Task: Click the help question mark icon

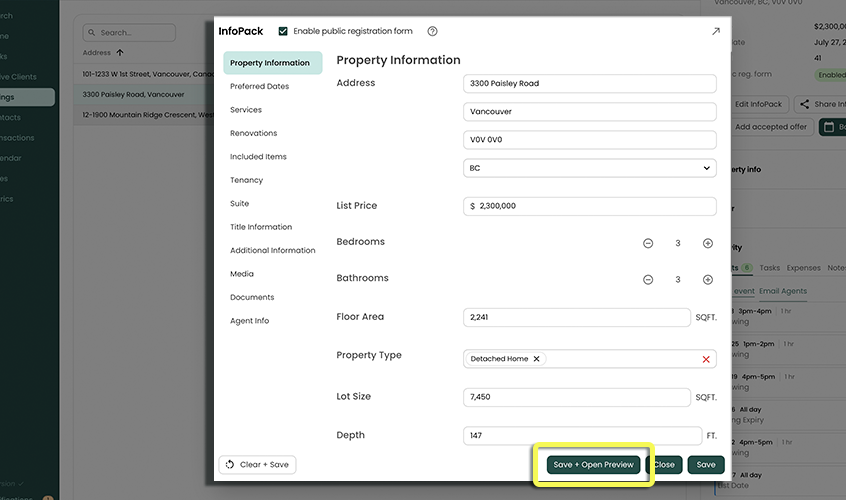Action: pos(432,32)
